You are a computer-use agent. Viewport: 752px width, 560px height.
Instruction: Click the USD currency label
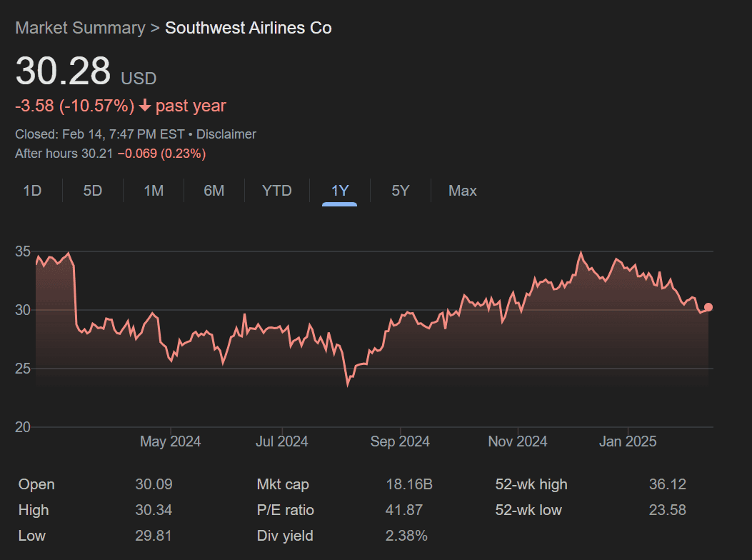pyautogui.click(x=139, y=79)
